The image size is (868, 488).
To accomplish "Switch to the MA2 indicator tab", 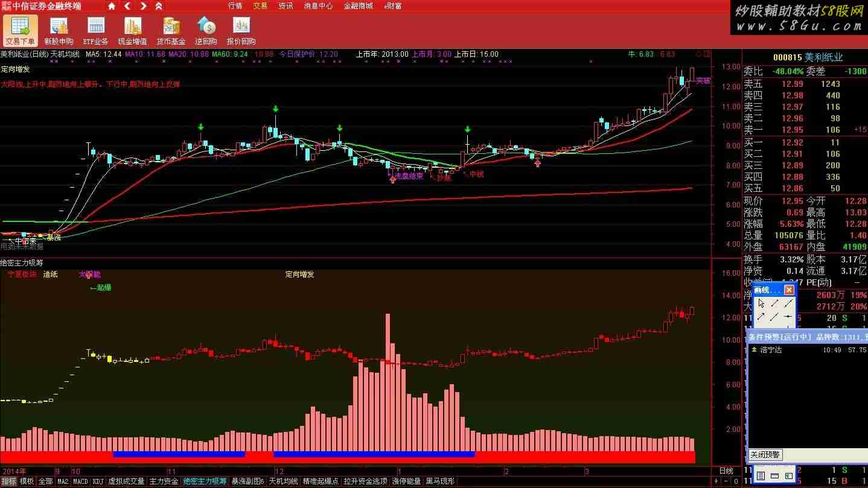I will 63,481.
